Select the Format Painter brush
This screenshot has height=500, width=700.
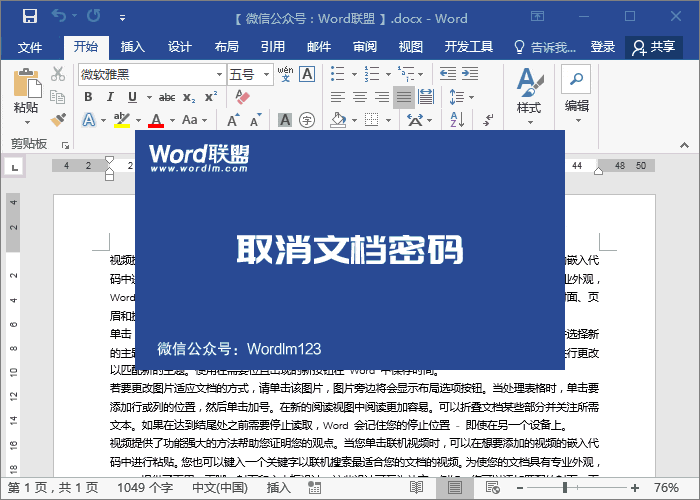(x=58, y=119)
